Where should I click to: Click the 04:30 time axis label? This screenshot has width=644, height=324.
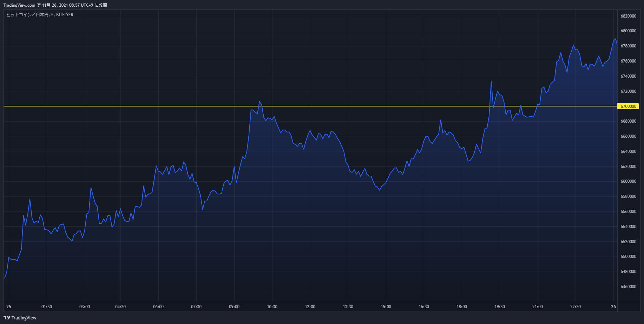coord(120,307)
